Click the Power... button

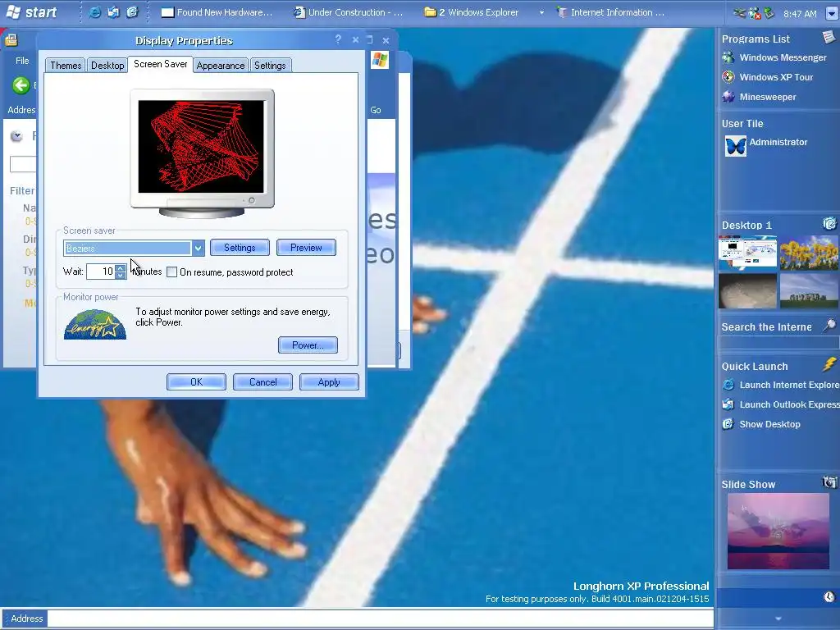click(x=308, y=345)
